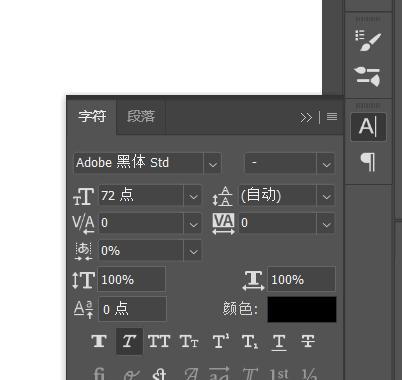Toggle standard ligatures fi button

[99, 373]
